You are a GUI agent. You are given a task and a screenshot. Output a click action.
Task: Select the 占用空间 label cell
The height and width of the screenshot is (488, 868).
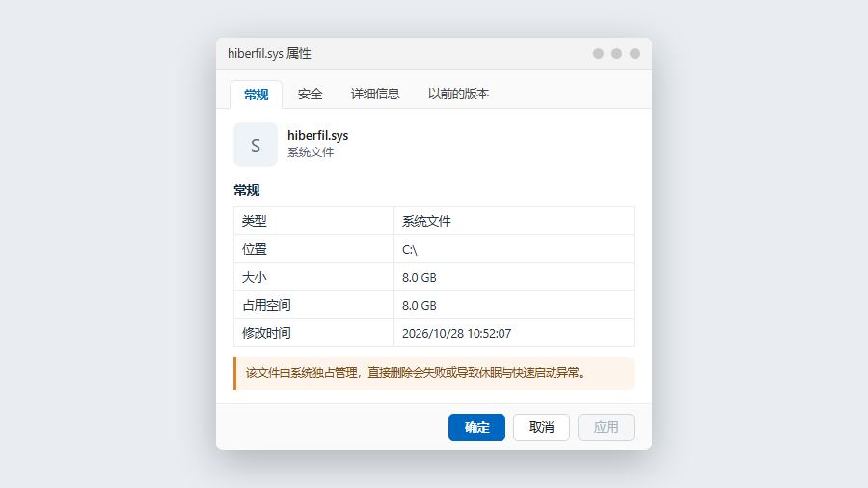(313, 305)
